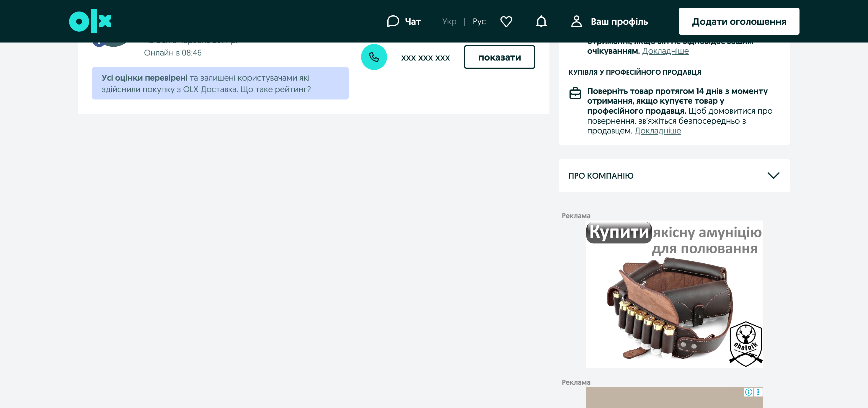Open the hunting ammunition ad image

point(674,294)
